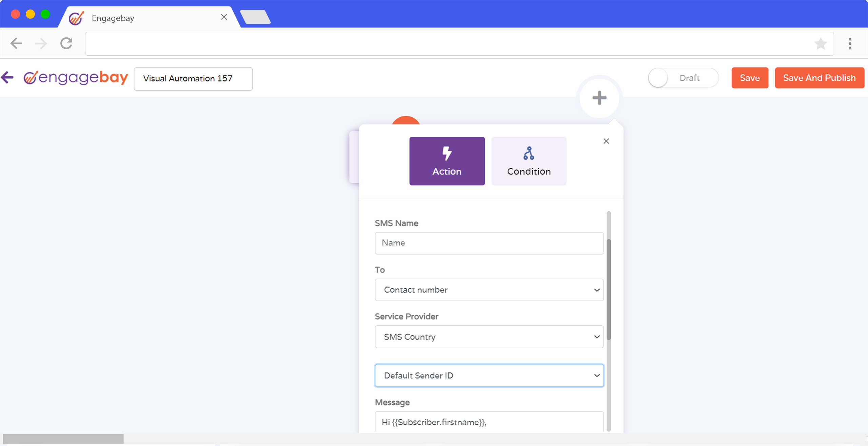Click the Save And Publish button

tap(819, 78)
